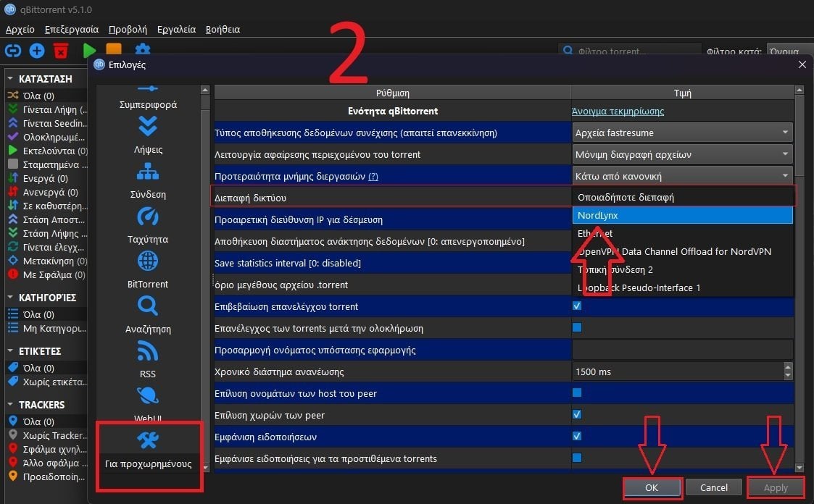Viewport: 814px width, 504px height.
Task: Select the Εκτελούνται (0) status filter
Action: tap(46, 151)
